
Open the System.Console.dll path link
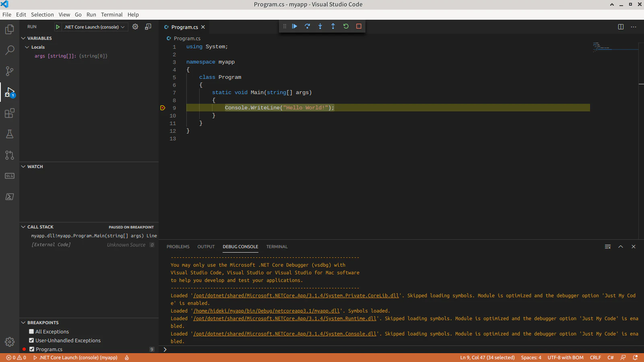pos(285,334)
